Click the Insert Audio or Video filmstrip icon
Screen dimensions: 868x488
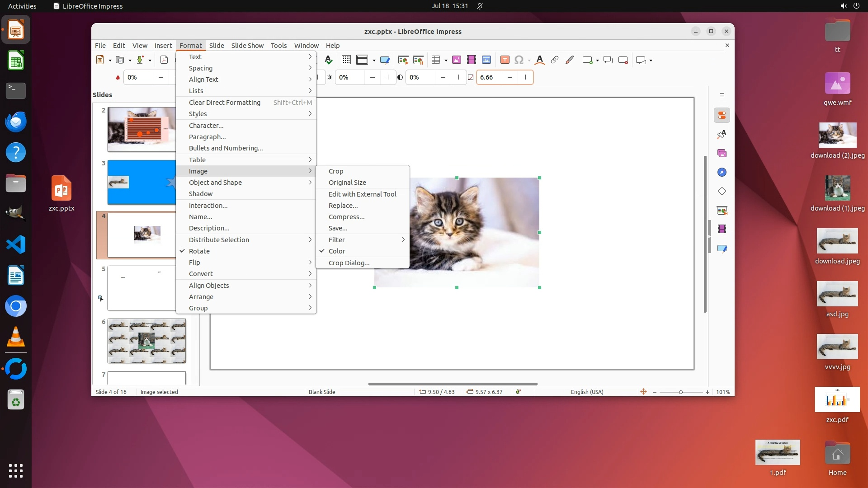click(472, 60)
